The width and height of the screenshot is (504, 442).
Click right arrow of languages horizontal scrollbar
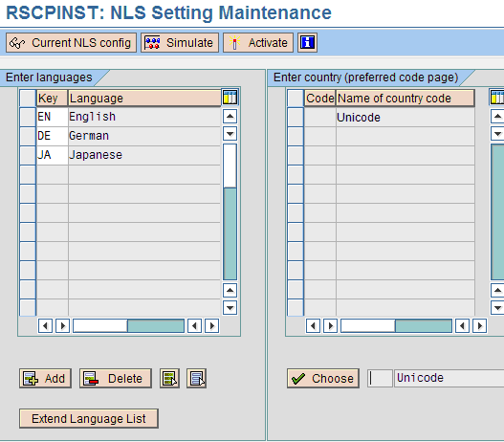tap(211, 326)
